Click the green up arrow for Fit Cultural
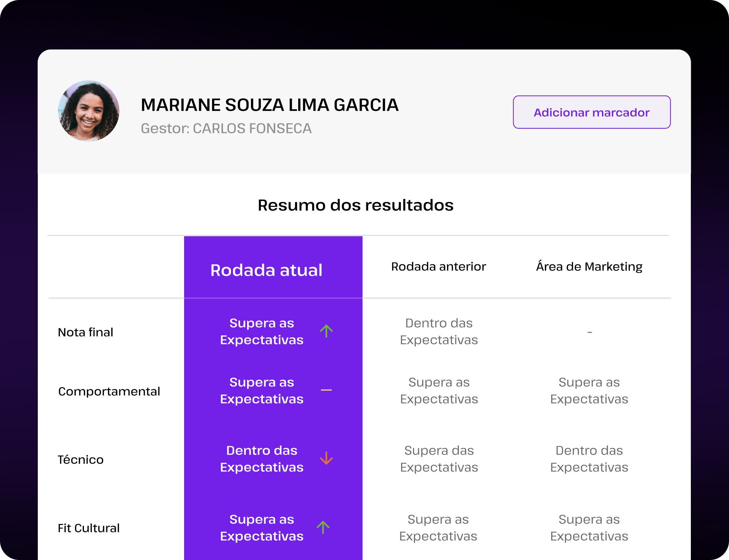 [x=323, y=527]
